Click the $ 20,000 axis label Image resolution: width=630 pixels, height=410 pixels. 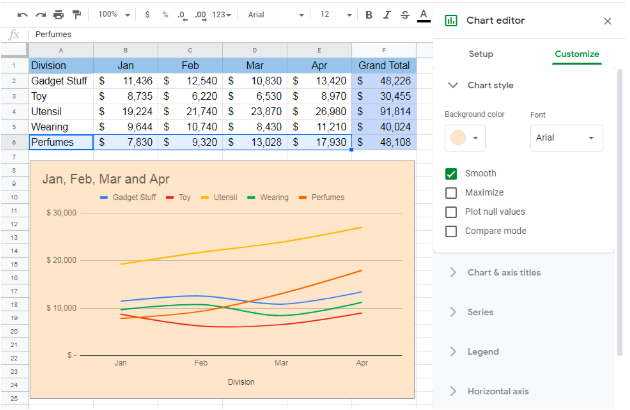pyautogui.click(x=61, y=260)
